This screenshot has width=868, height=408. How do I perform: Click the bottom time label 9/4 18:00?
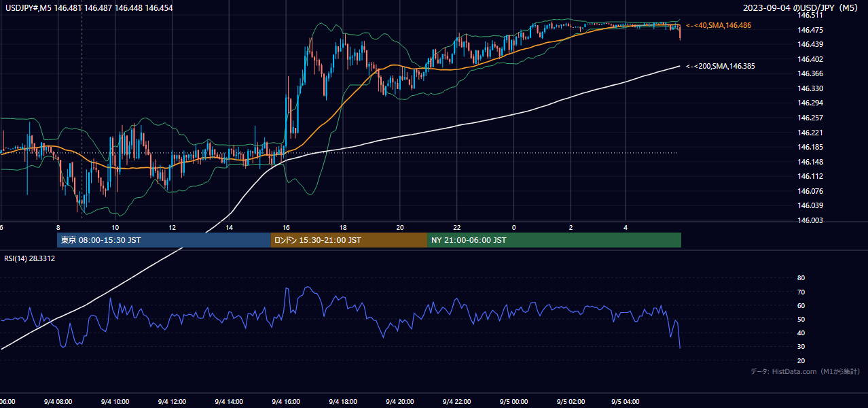pyautogui.click(x=343, y=401)
